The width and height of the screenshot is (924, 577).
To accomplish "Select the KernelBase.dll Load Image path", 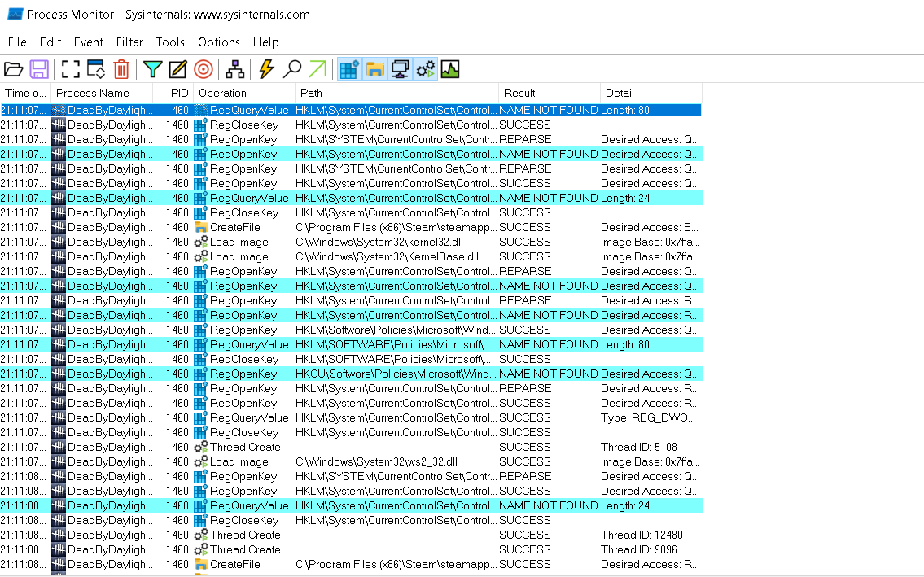I will (x=388, y=257).
